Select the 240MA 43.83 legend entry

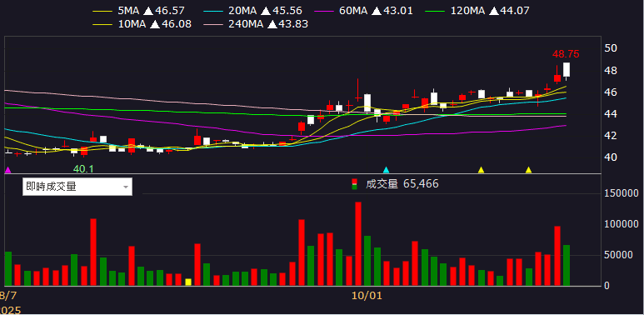click(x=256, y=24)
